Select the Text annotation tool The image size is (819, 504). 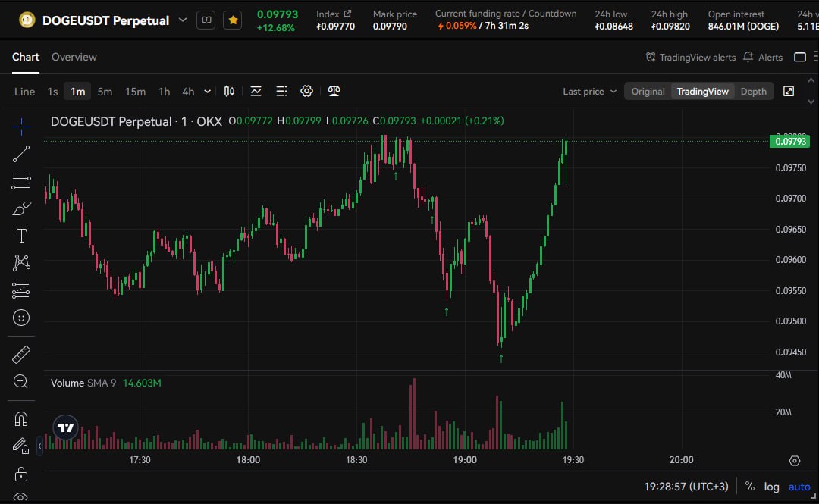coord(21,236)
